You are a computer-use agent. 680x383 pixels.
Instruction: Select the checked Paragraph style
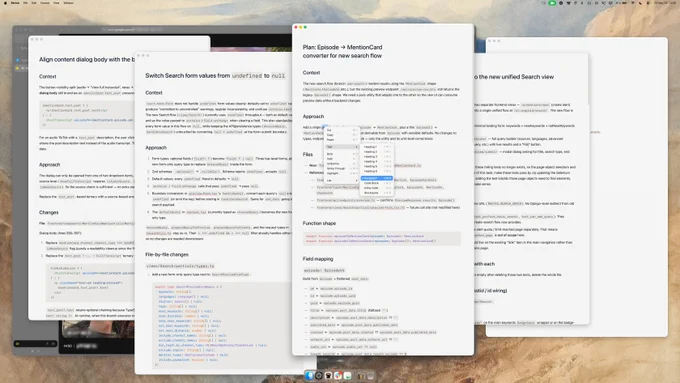coord(377,178)
